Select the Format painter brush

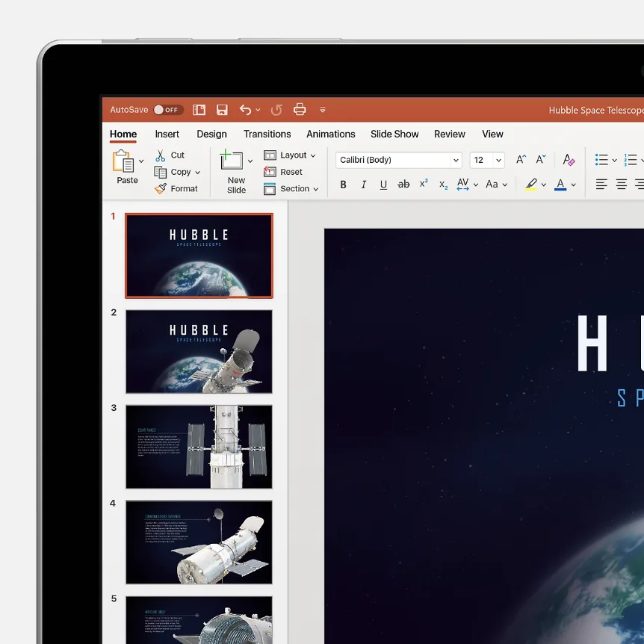161,189
